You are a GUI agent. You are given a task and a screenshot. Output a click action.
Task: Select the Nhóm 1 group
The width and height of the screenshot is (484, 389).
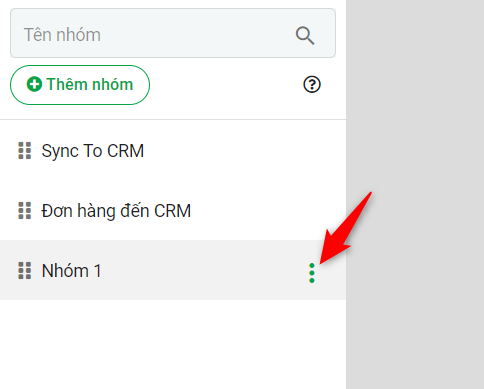pos(173,270)
